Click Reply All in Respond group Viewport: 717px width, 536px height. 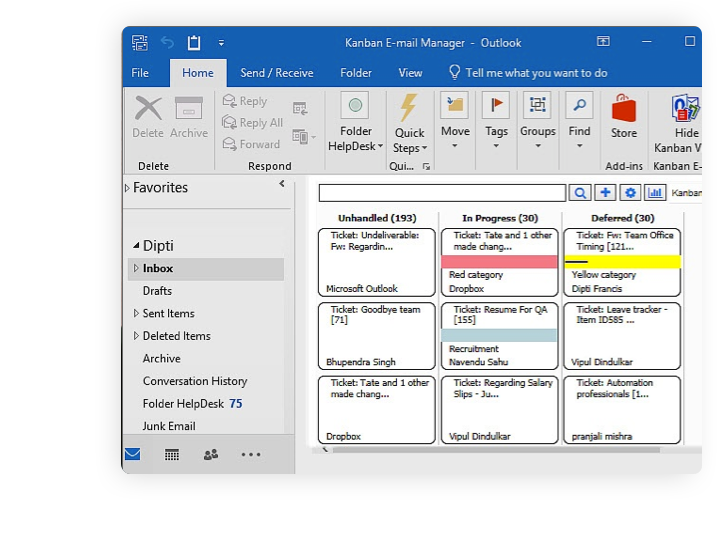coord(253,123)
